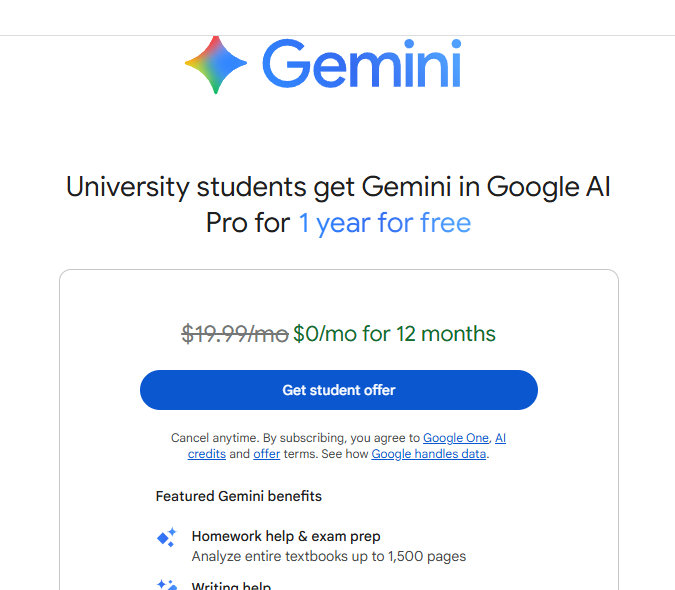
Task: Click the 'Cancel anytime' disclaimer text
Action: 215,438
